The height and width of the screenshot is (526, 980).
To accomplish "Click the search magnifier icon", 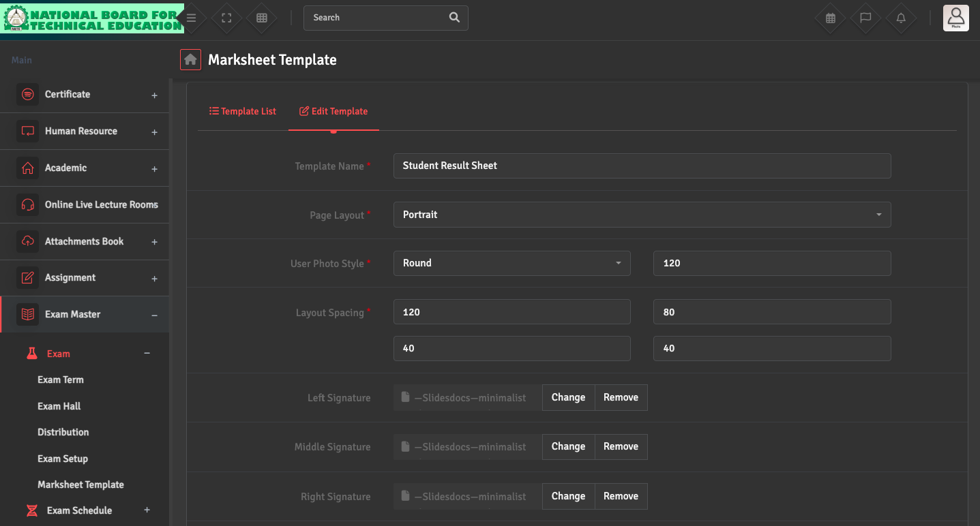I will [454, 18].
